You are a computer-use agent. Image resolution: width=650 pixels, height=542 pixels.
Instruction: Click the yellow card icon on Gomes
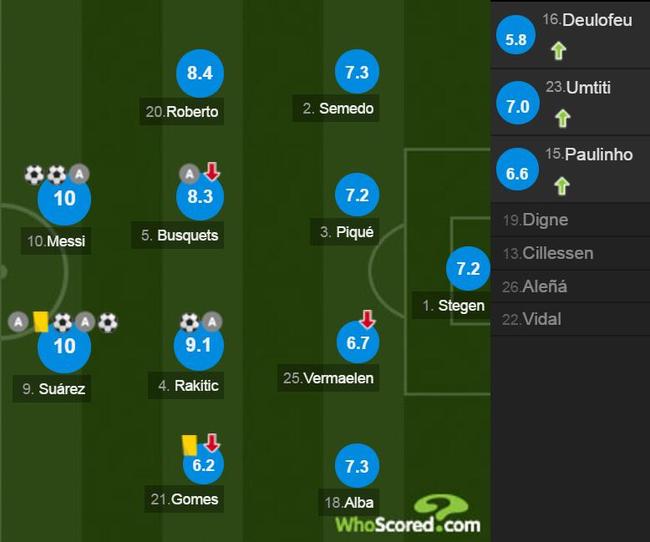[189, 445]
